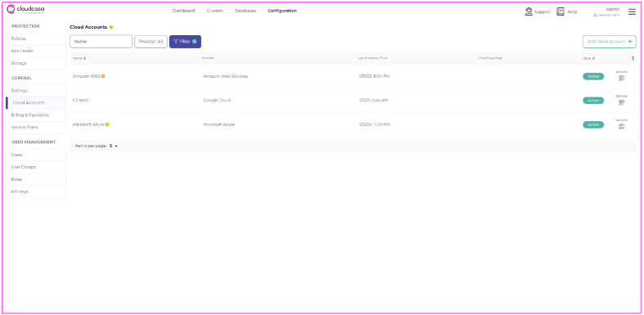Viewport: 644px width, 315px height.
Task: Click Microsoft Azure in the Provider column
Action: point(219,124)
